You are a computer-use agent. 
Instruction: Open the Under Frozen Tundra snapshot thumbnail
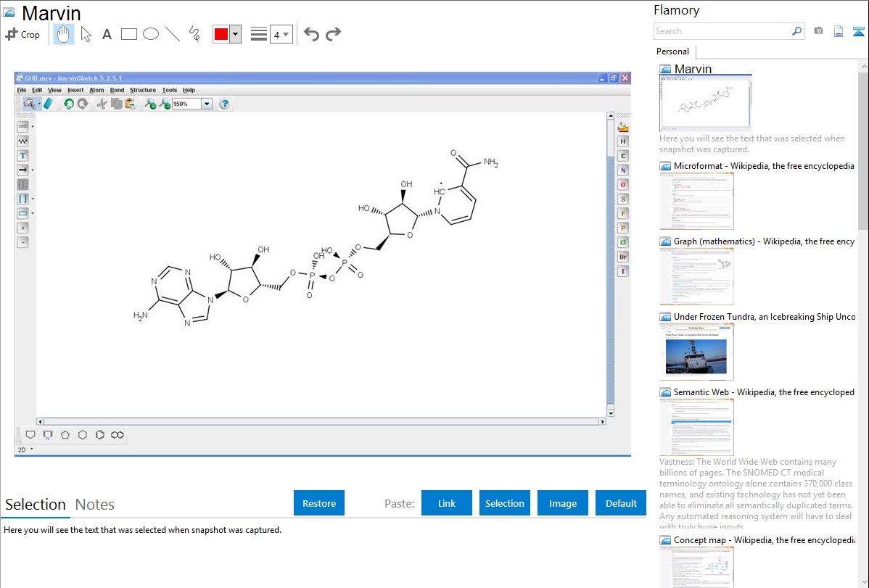[696, 352]
